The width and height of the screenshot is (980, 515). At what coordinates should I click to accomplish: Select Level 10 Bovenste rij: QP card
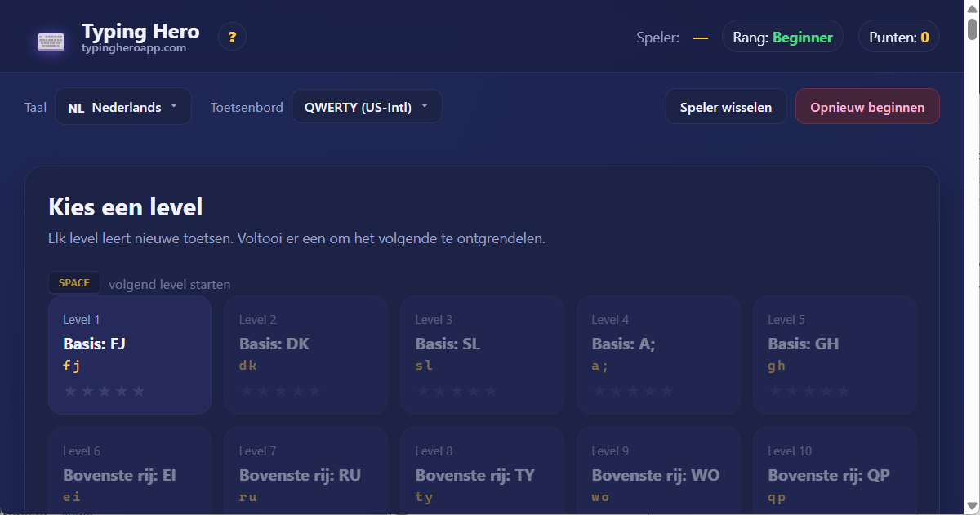pos(835,471)
